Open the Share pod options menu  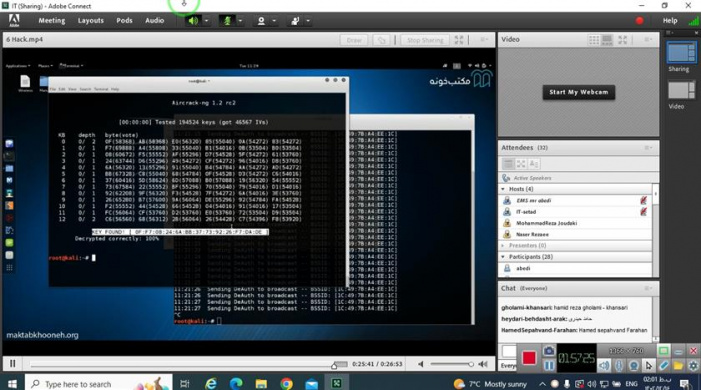click(484, 40)
